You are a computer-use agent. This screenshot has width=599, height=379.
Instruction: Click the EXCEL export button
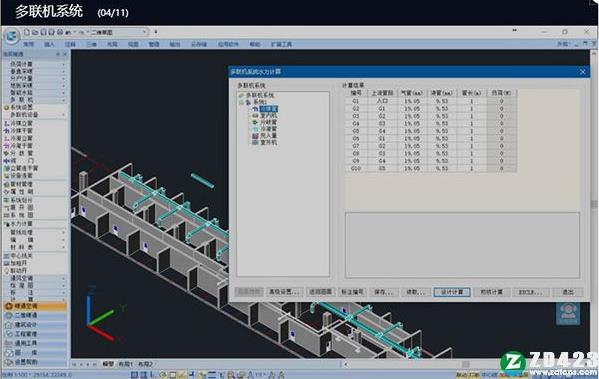pos(530,292)
